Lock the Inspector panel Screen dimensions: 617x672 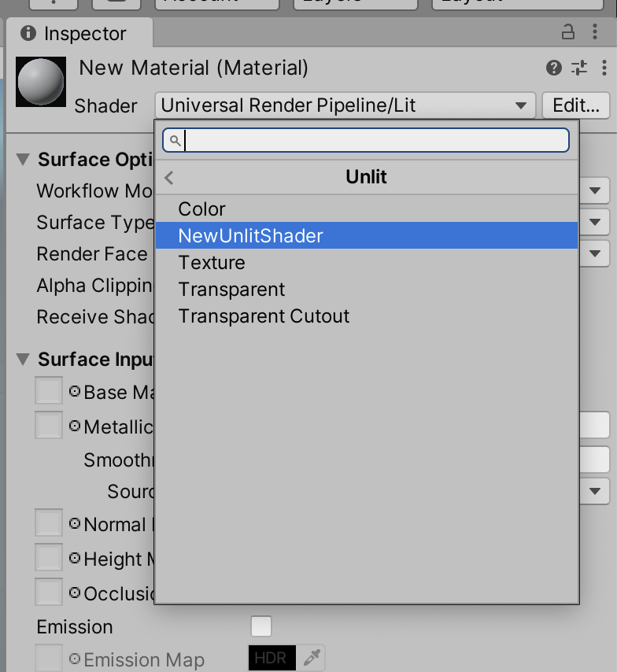tap(568, 32)
